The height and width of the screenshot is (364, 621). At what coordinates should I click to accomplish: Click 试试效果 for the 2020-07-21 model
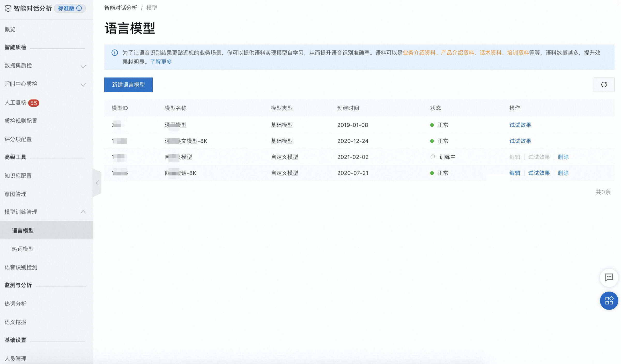click(x=539, y=173)
